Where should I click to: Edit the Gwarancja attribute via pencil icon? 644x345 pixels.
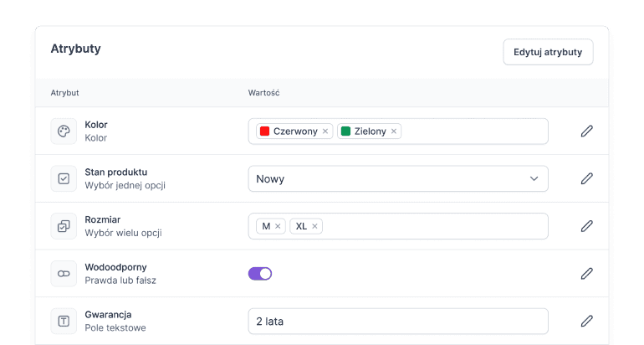pyautogui.click(x=586, y=321)
